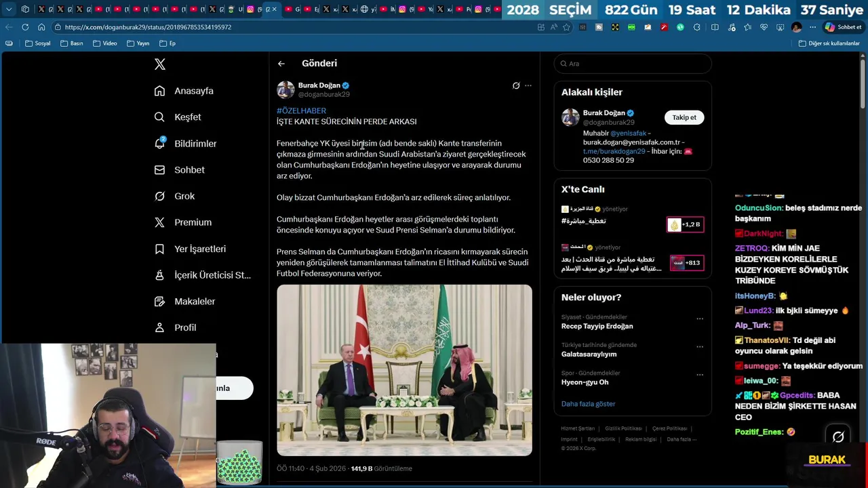The height and width of the screenshot is (488, 868).
Task: Click the back arrow beside Gönderi
Action: coord(281,64)
